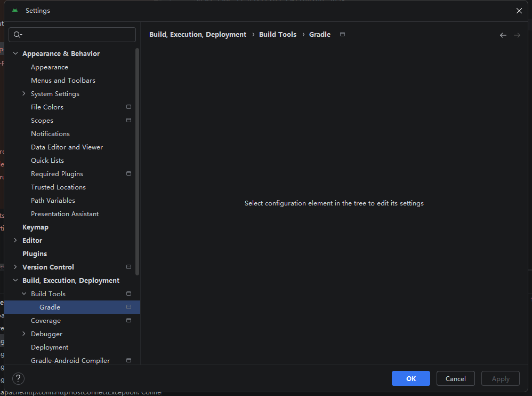This screenshot has width=532, height=396.
Task: Open Required Plugins settings
Action: coord(57,174)
